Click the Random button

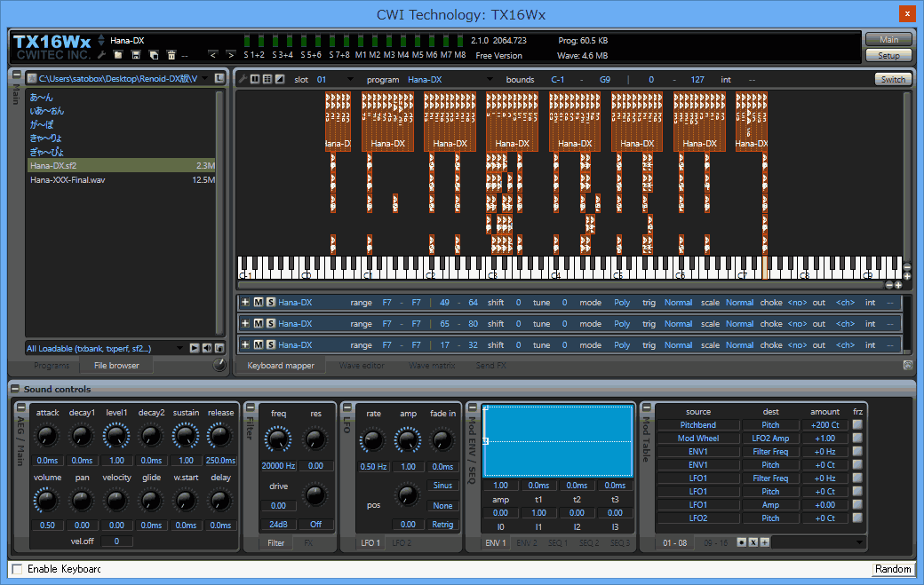pyautogui.click(x=893, y=569)
